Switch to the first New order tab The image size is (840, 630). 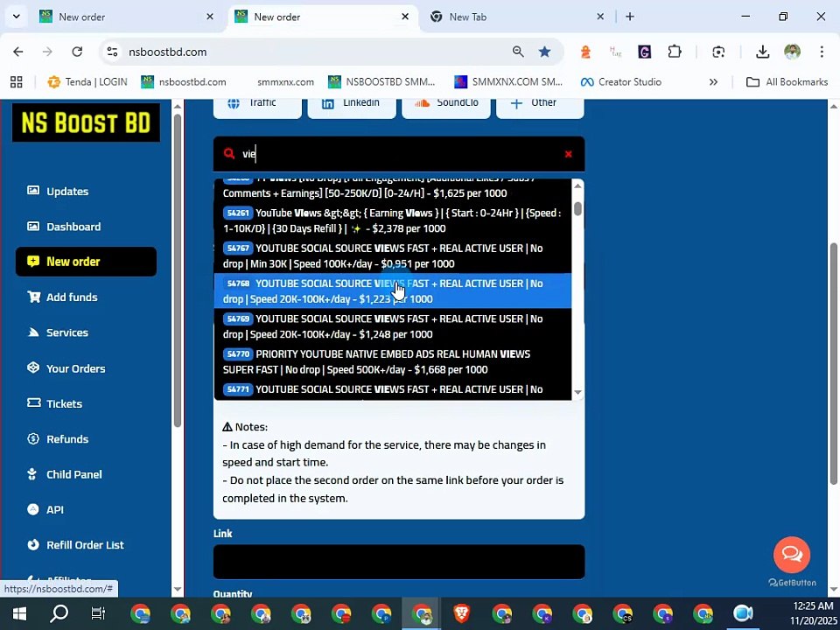tap(125, 17)
